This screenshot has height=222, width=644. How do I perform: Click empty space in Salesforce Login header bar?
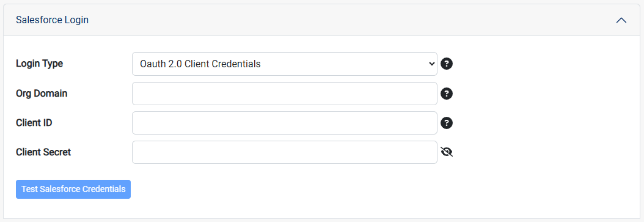point(349,20)
